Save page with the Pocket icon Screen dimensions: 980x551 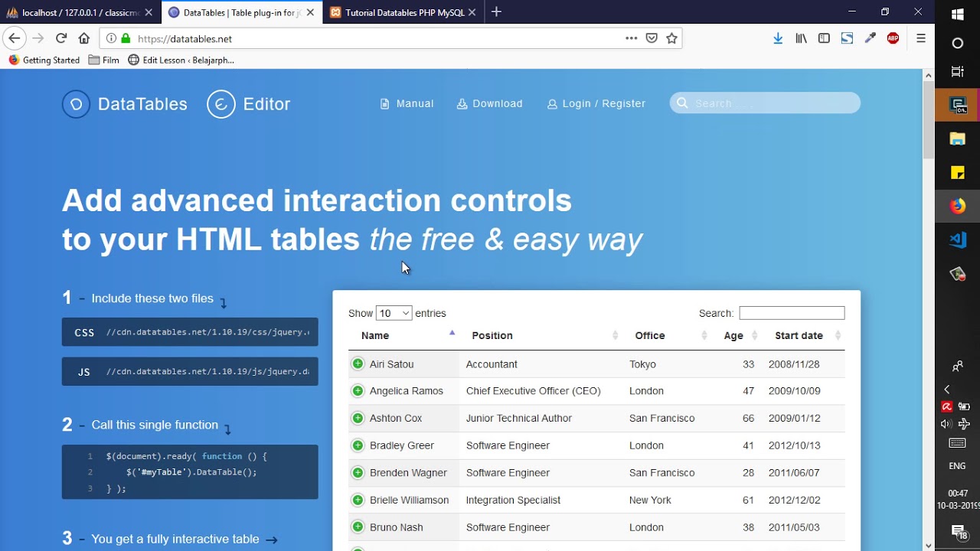coord(652,38)
